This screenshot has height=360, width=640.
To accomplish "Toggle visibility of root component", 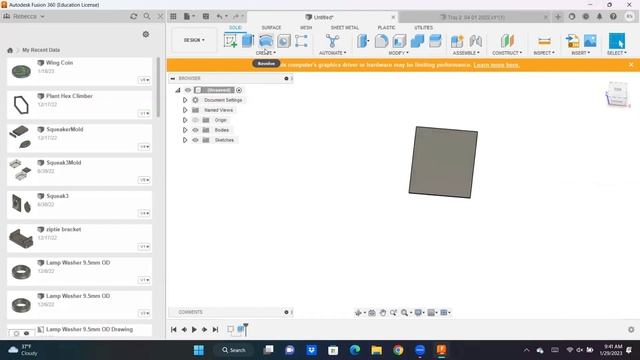I will tap(188, 90).
